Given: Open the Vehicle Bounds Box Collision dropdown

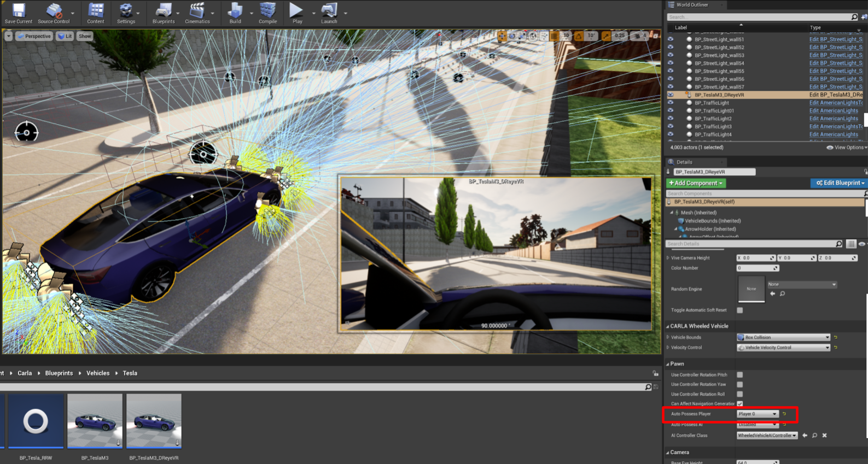Looking at the screenshot, I should pyautogui.click(x=783, y=337).
